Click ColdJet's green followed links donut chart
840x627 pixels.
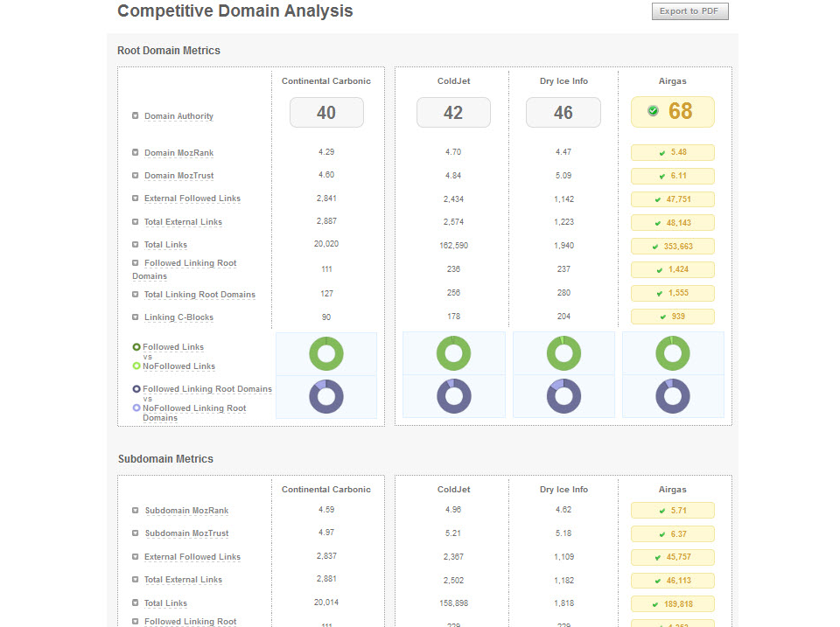pyautogui.click(x=454, y=353)
